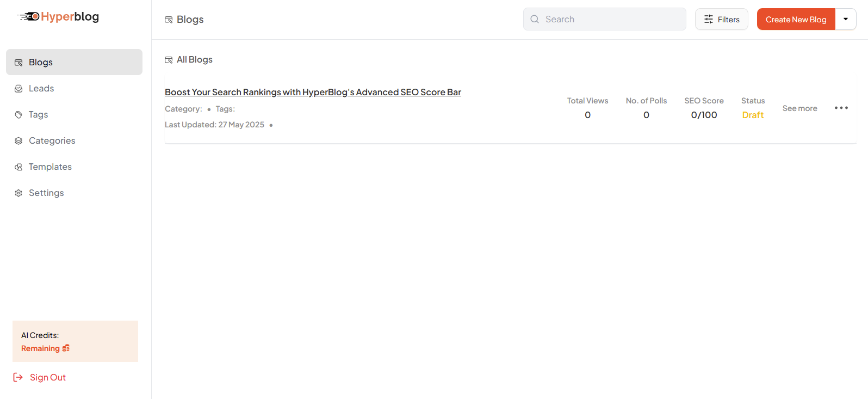Click the Tags icon in the sidebar

(18, 115)
